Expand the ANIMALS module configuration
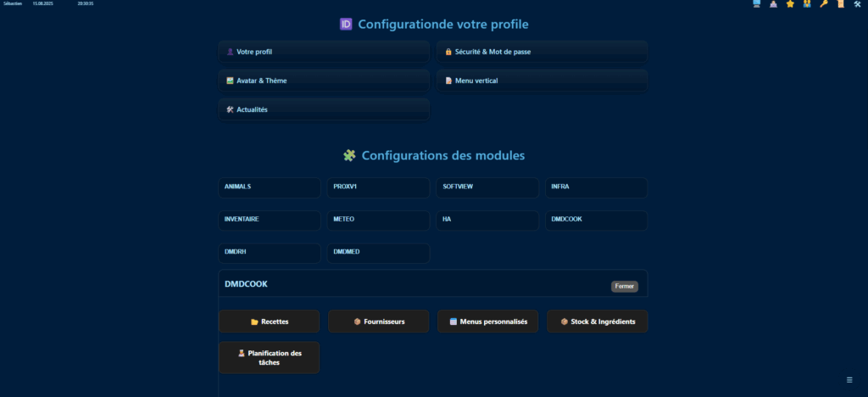Screen dimensions: 868x397 tap(270, 187)
